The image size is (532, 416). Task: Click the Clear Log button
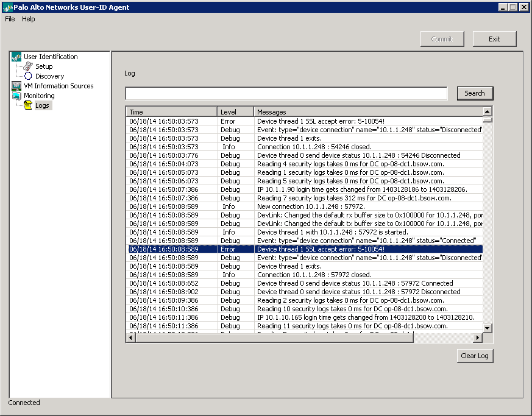(475, 356)
